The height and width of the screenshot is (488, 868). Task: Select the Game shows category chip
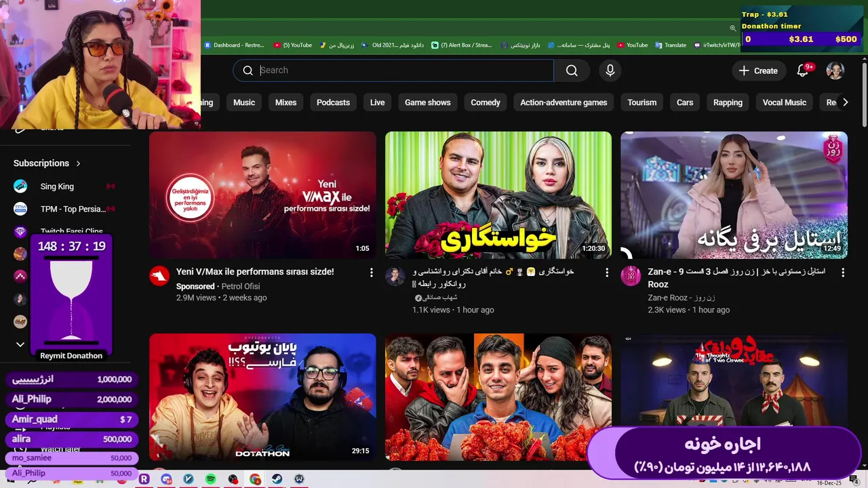(x=428, y=102)
